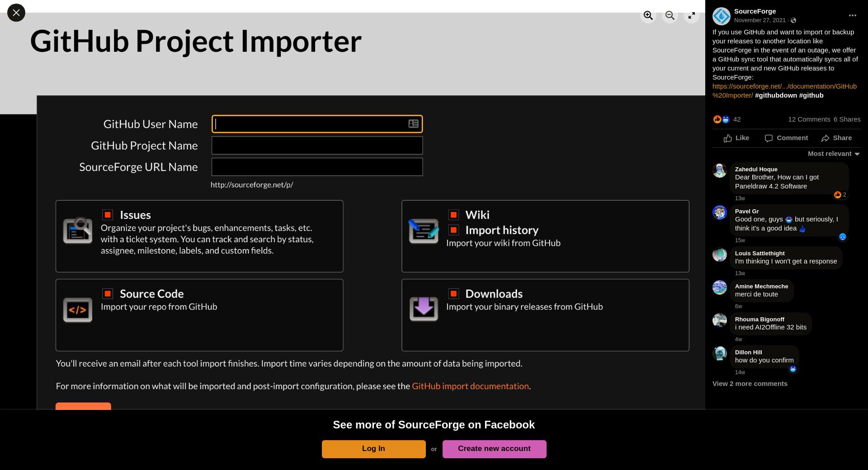The width and height of the screenshot is (868, 470).
Task: Click the 14w timestamp under Dillon's comment
Action: click(x=740, y=372)
